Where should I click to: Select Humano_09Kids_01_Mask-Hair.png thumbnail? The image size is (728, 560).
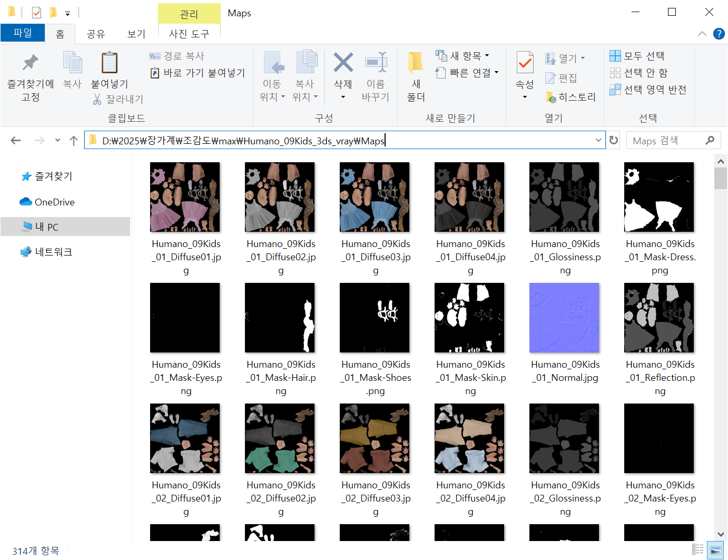click(280, 318)
